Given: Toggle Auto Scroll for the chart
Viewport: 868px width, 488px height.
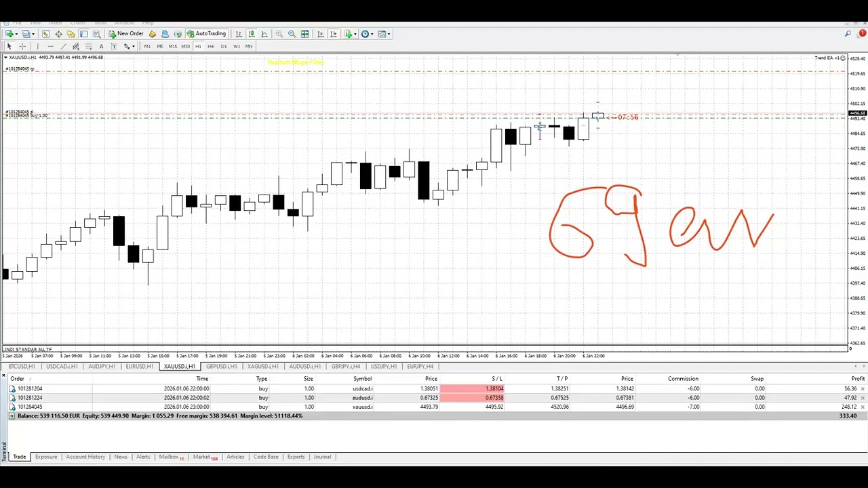Looking at the screenshot, I should [x=319, y=34].
